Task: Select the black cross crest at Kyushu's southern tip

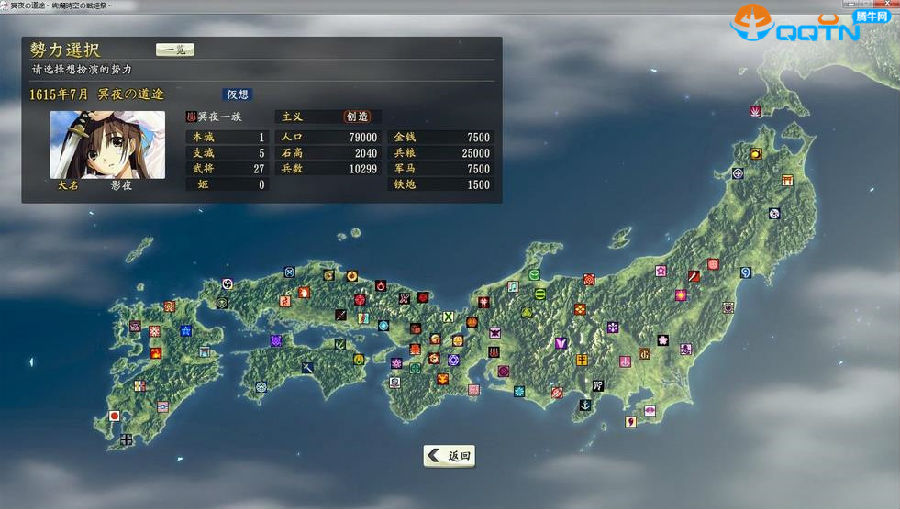Action: (126, 439)
